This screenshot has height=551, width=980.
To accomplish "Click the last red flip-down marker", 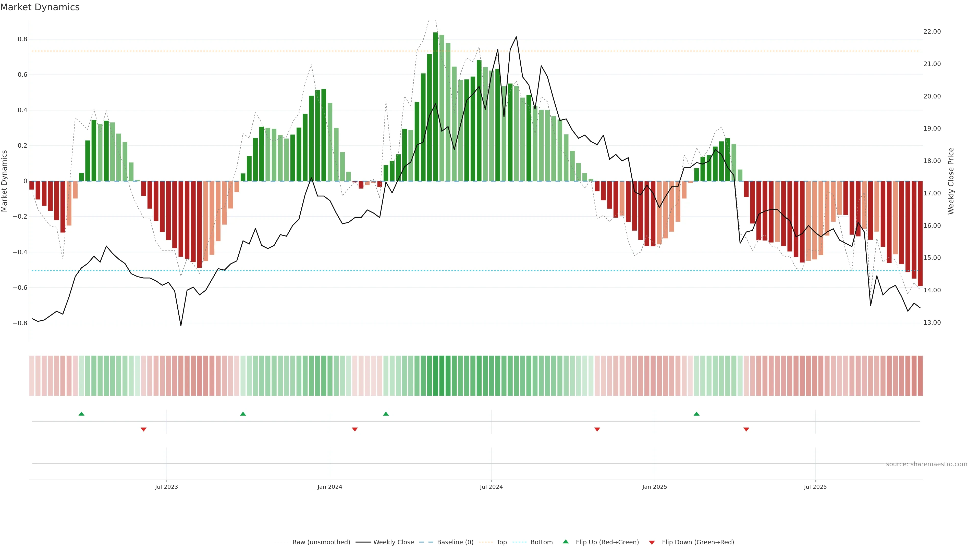I will tap(746, 429).
